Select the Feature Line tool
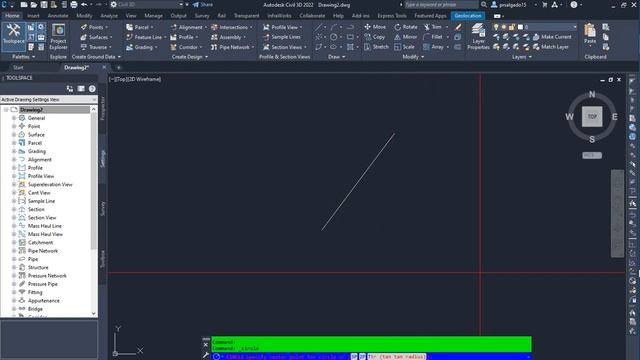Image resolution: width=640 pixels, height=360 pixels. (146, 37)
